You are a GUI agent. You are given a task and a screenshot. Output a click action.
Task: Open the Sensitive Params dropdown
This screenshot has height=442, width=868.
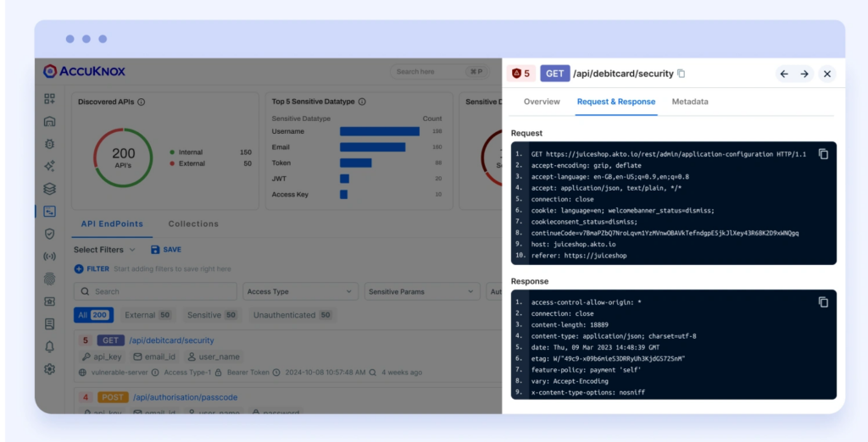421,291
